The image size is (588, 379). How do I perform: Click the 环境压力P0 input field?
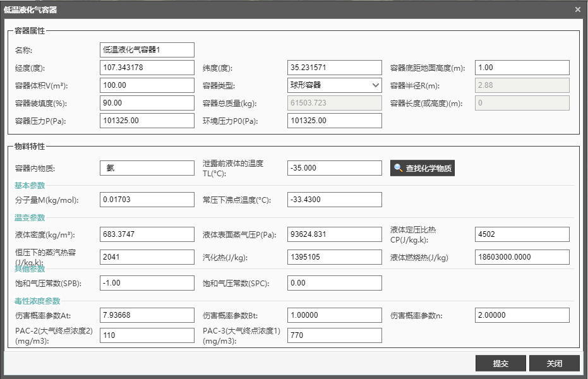[x=335, y=121]
